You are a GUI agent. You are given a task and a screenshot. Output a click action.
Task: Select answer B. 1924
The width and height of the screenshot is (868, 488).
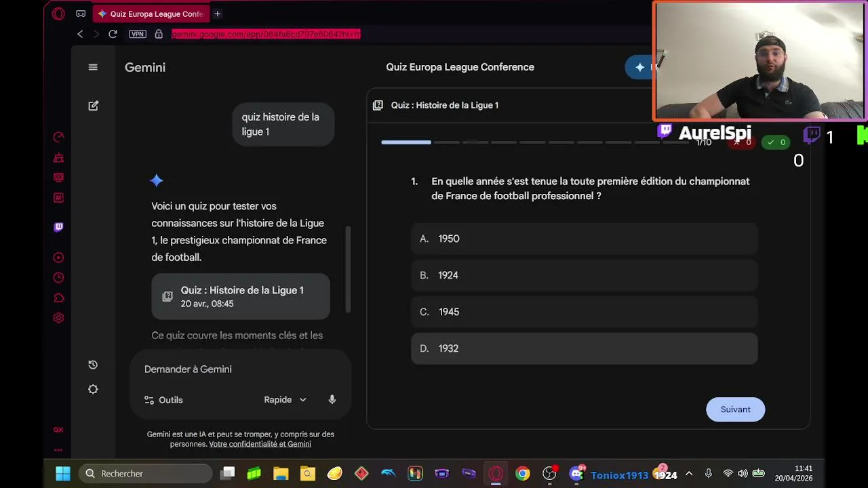pos(584,275)
